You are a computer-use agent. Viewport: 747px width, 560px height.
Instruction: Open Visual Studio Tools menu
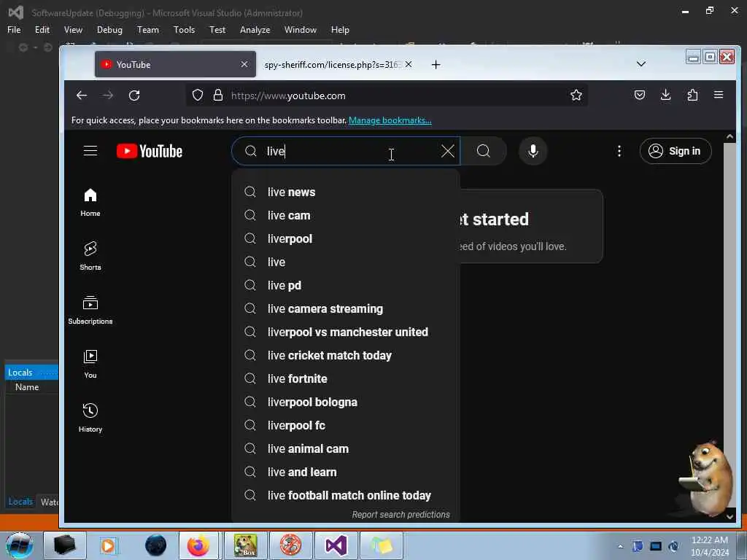pos(184,29)
